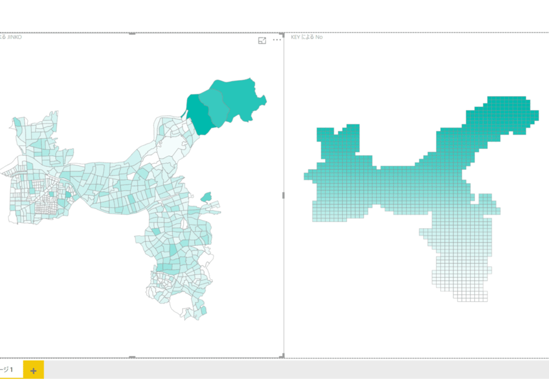Grab the bottom-right corner handle of the JINKO visual
The image size is (549, 392).
[x=282, y=356]
